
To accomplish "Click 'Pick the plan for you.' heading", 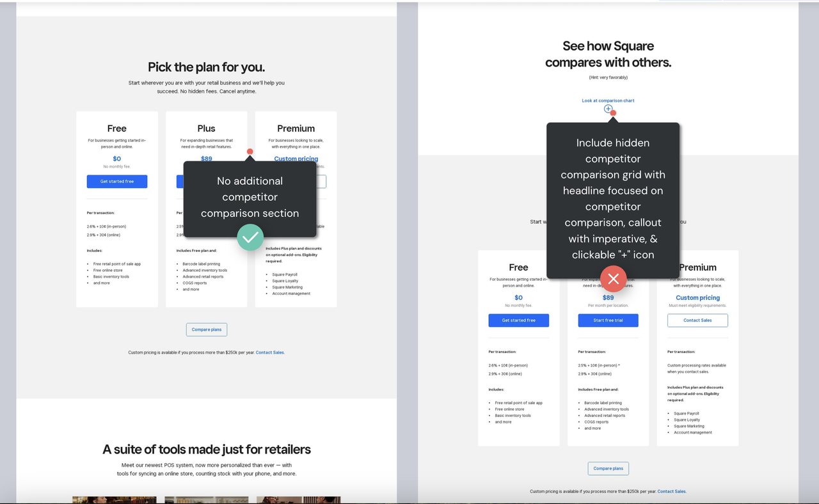I will click(206, 67).
